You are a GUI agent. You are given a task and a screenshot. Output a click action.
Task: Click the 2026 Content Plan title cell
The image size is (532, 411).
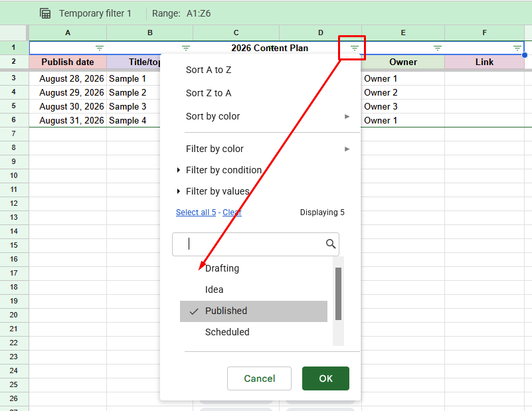(270, 48)
